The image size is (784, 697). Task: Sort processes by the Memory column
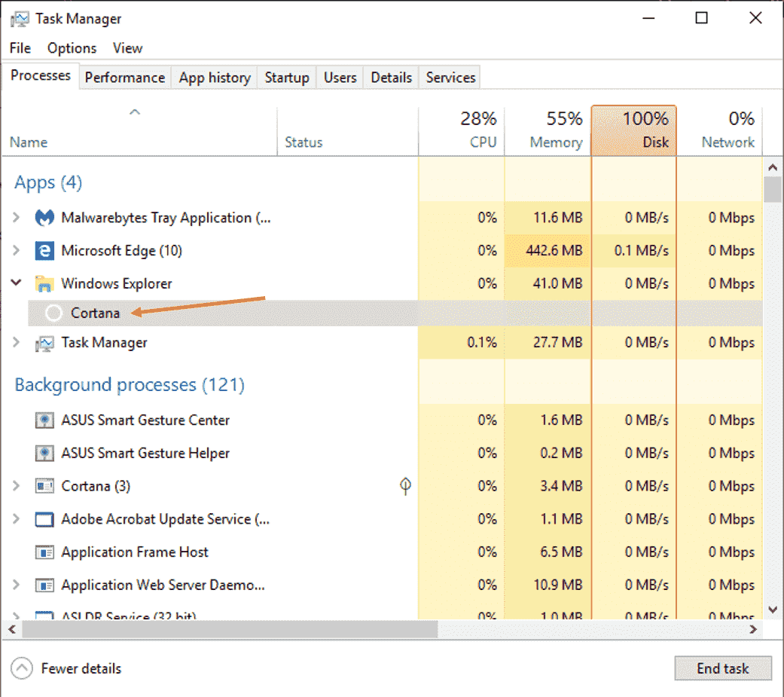(x=548, y=131)
